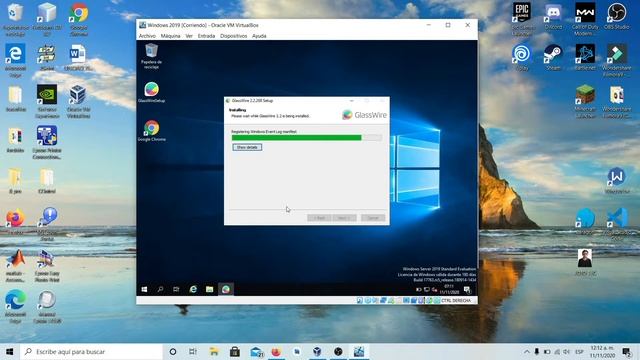This screenshot has height=360, width=640.
Task: Open Task View in the VM taskbar
Action: coord(176,289)
